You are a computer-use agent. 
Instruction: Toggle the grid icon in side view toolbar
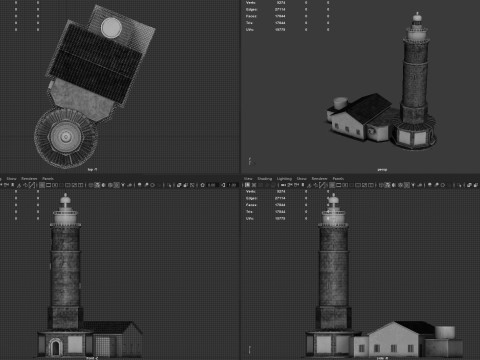click(332, 185)
